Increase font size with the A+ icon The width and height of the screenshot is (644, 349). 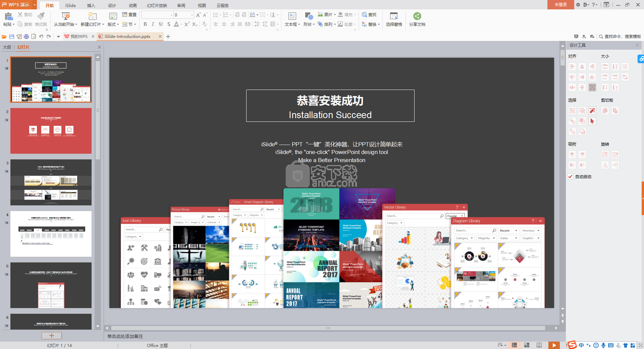coord(198,15)
